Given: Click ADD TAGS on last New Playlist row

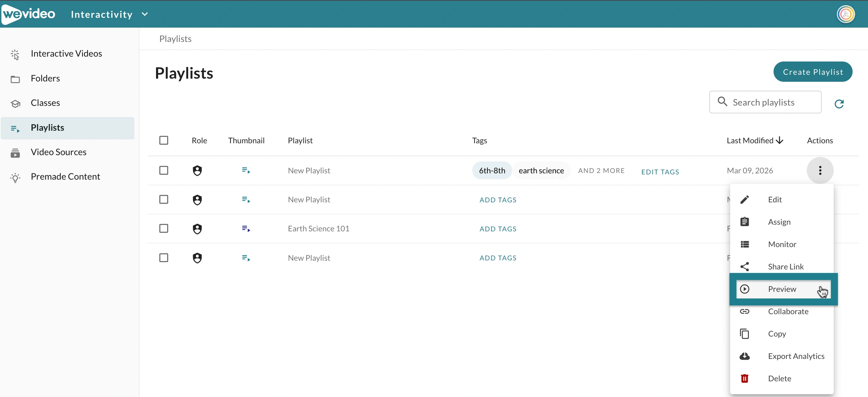Looking at the screenshot, I should click(x=498, y=258).
